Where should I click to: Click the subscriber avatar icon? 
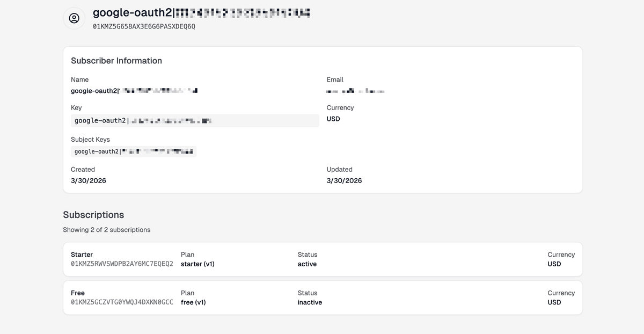click(74, 18)
